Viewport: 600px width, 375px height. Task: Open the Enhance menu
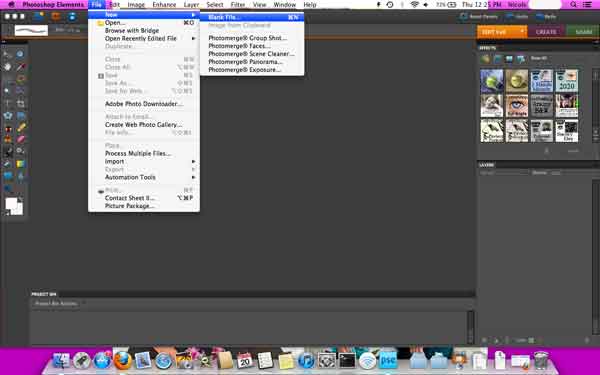164,5
